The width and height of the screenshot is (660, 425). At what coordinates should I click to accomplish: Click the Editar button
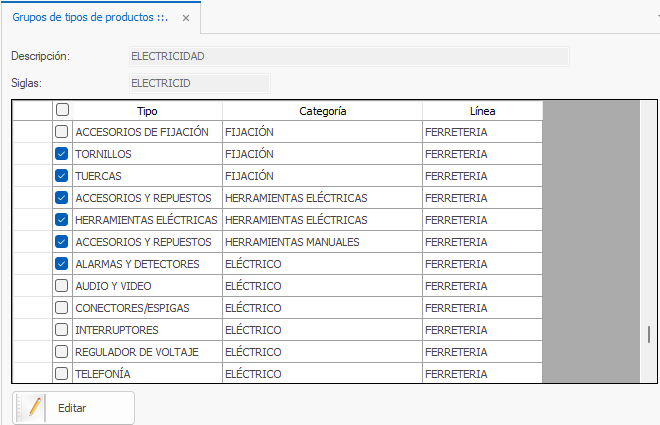[x=74, y=408]
